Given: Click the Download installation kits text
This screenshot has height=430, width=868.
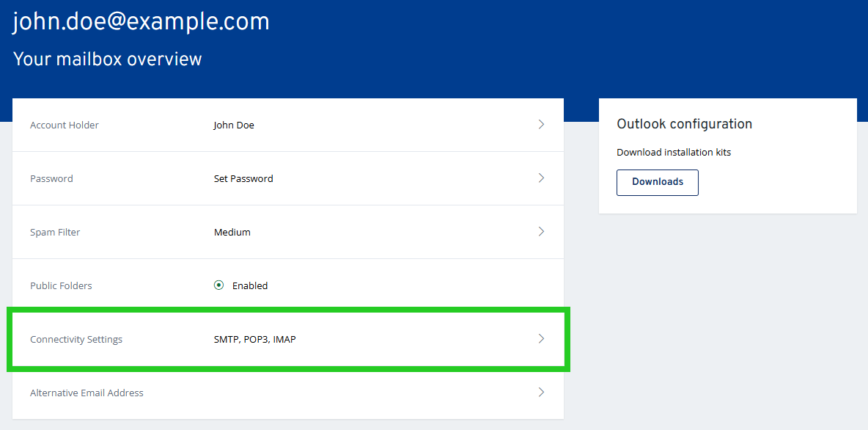Looking at the screenshot, I should 673,152.
